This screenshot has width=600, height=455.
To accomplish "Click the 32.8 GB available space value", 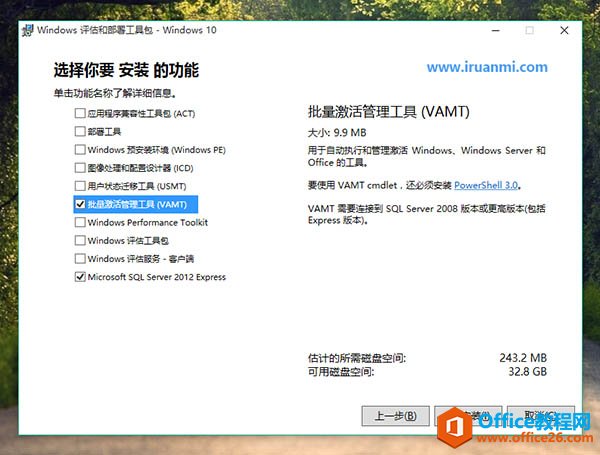I will pyautogui.click(x=527, y=371).
